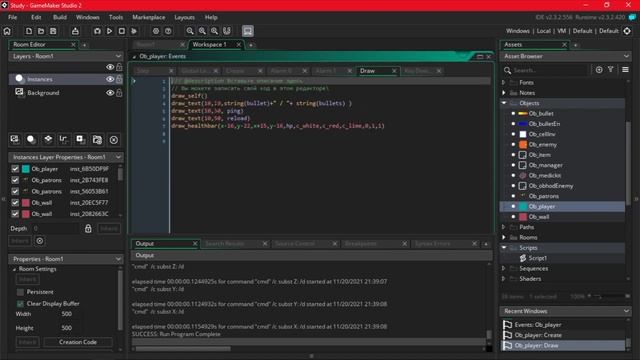Viewport: 640px width, 360px height.
Task: Create a new path layer icon
Action: [x=63, y=140]
